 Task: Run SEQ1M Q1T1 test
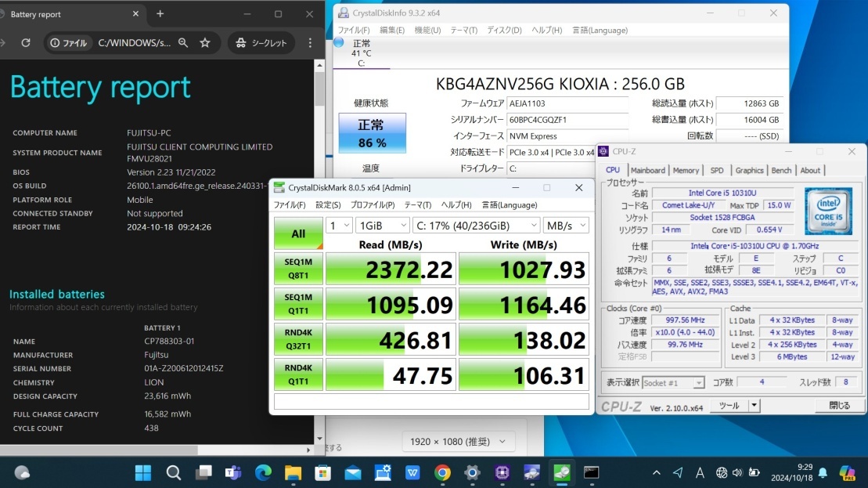point(298,304)
